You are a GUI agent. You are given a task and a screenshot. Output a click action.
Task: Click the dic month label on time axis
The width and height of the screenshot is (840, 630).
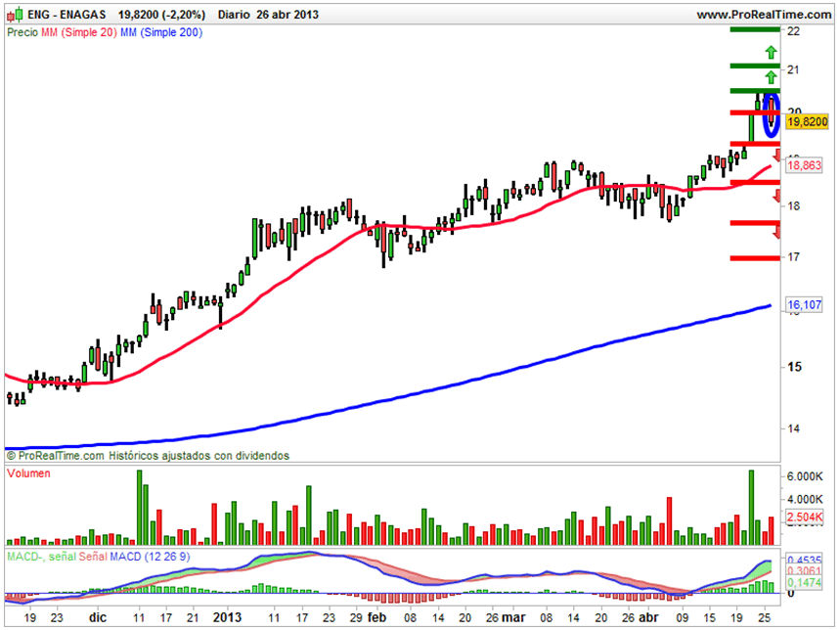(x=98, y=617)
